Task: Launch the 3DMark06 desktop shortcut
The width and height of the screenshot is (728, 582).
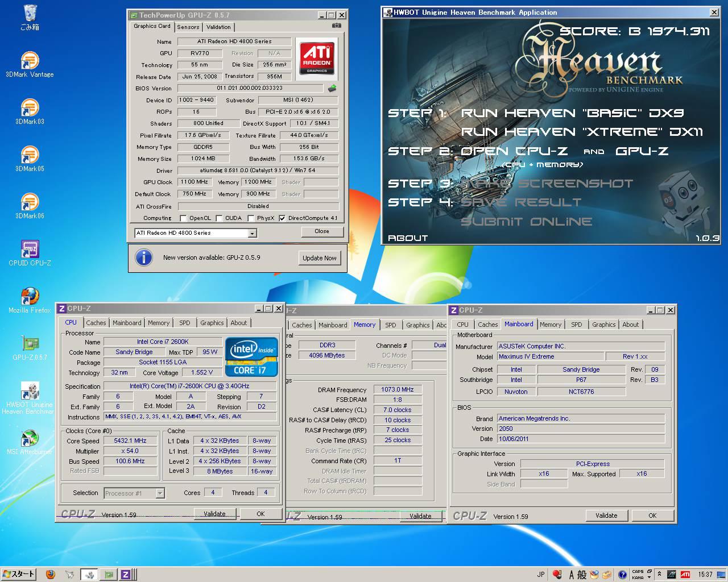Action: tap(30, 206)
